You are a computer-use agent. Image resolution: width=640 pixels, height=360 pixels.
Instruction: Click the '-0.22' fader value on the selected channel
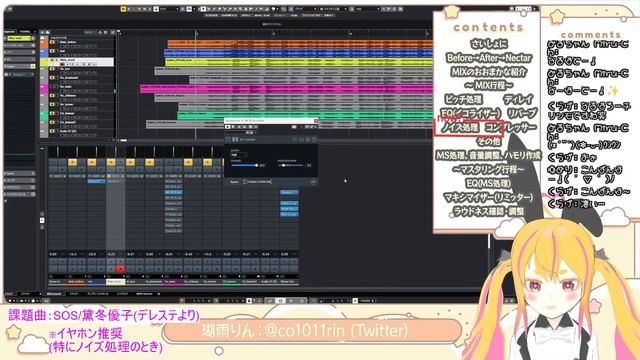[x=111, y=254]
